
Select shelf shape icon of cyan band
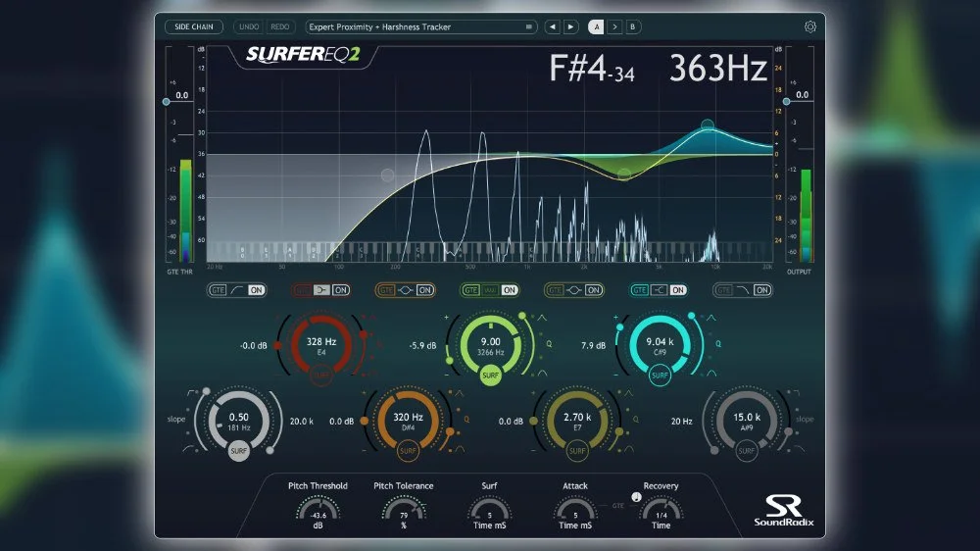659,290
